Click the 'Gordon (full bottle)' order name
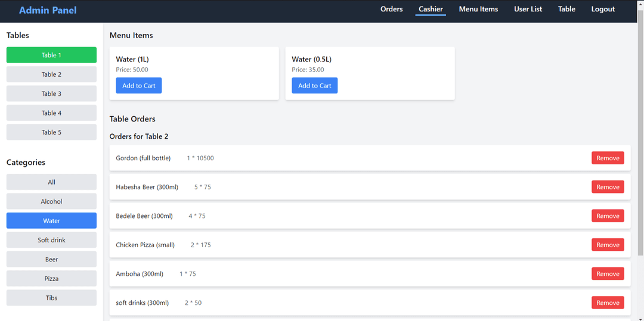Viewport: 644px width, 321px height. coord(143,158)
